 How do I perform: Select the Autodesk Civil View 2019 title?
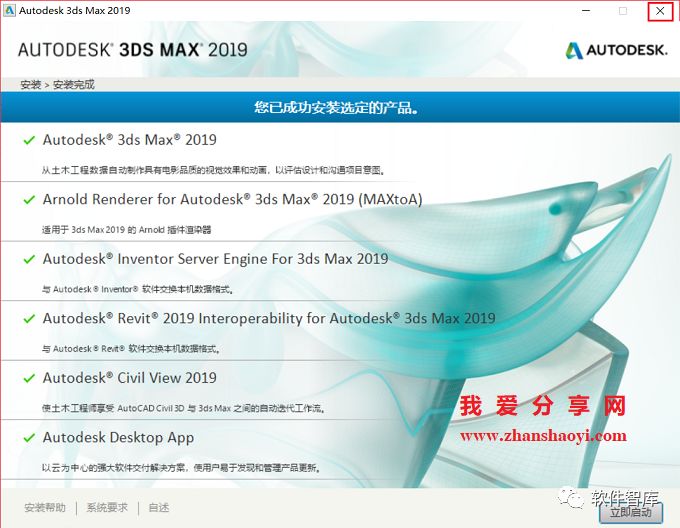pos(130,378)
